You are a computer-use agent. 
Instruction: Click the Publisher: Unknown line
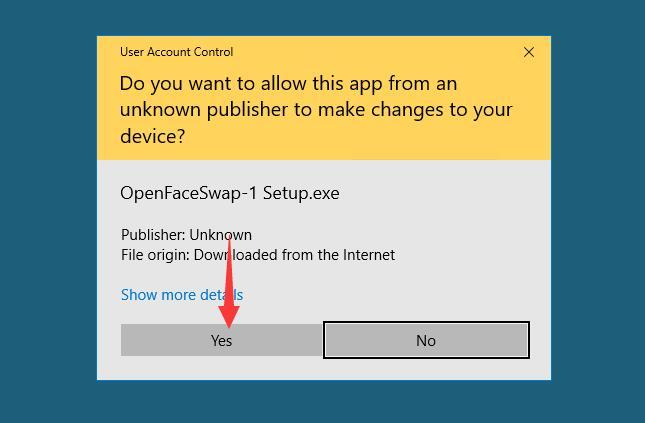coord(186,235)
